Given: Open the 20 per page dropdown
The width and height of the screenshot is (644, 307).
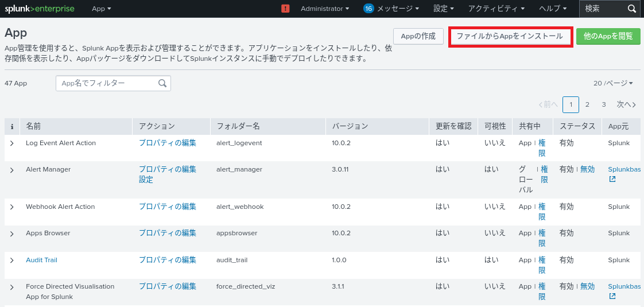Looking at the screenshot, I should point(613,83).
